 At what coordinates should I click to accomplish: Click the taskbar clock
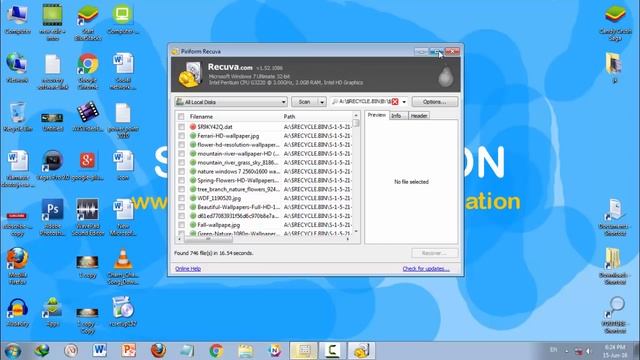click(615, 351)
